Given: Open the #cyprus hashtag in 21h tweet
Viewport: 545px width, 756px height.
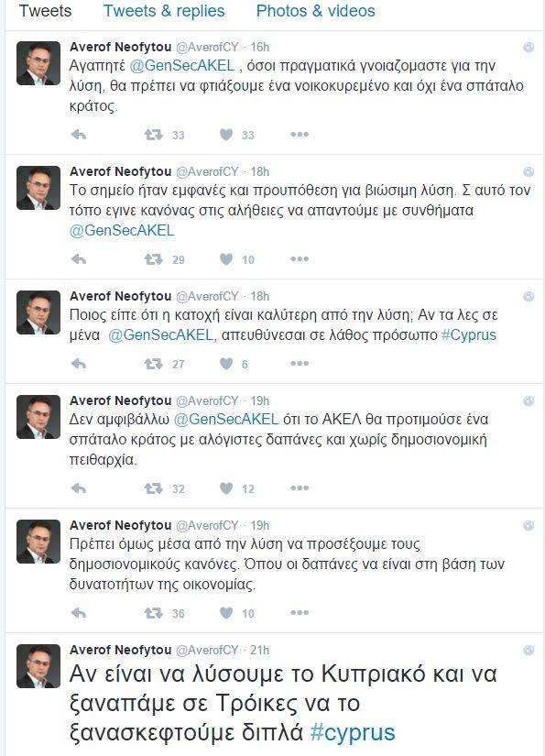Looking at the screenshot, I should [x=353, y=732].
